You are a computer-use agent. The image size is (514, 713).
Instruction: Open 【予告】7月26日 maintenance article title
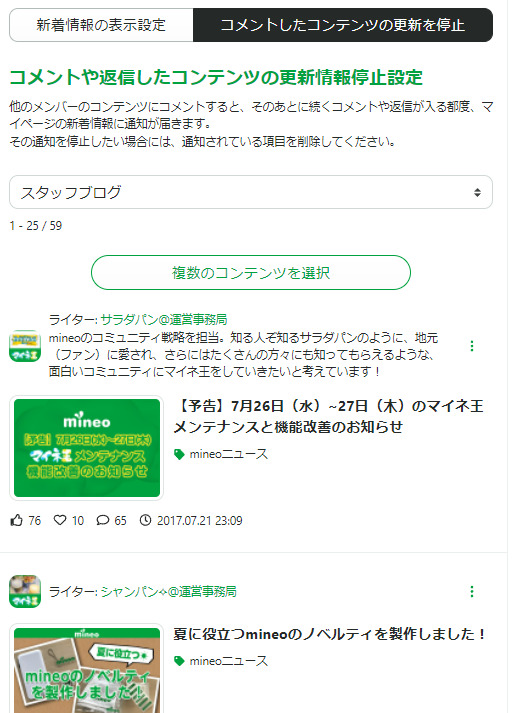tap(329, 416)
